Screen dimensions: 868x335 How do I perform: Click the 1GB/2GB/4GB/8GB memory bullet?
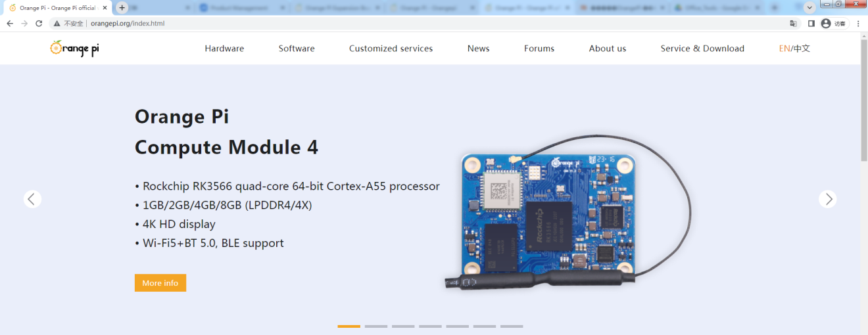pyautogui.click(x=224, y=205)
